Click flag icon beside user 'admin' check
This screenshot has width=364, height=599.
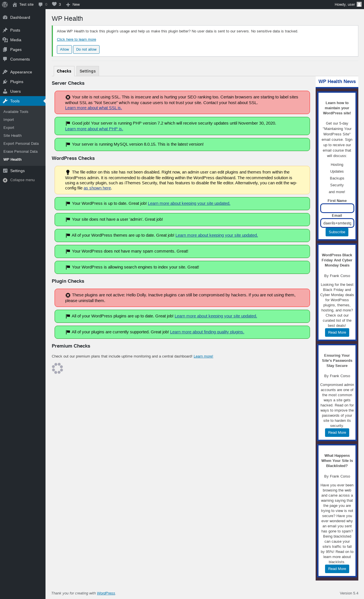coord(68,220)
